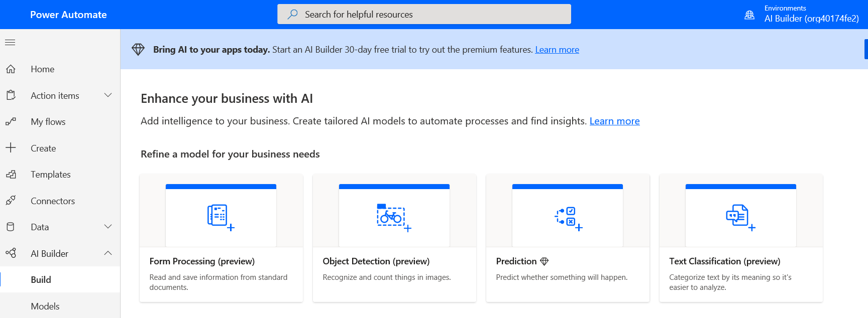Select the AI Builder section label
868x318 pixels.
[x=49, y=253]
